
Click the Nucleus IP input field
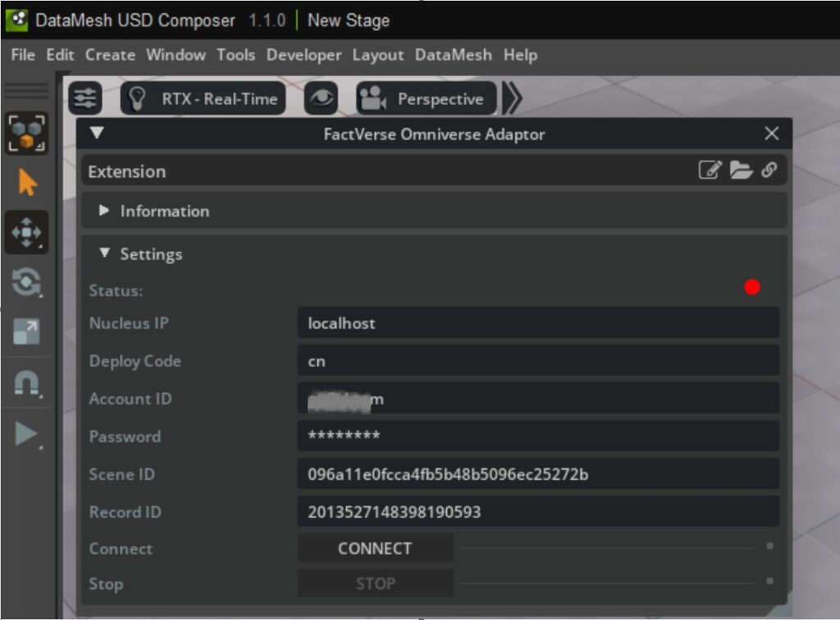[x=537, y=323]
